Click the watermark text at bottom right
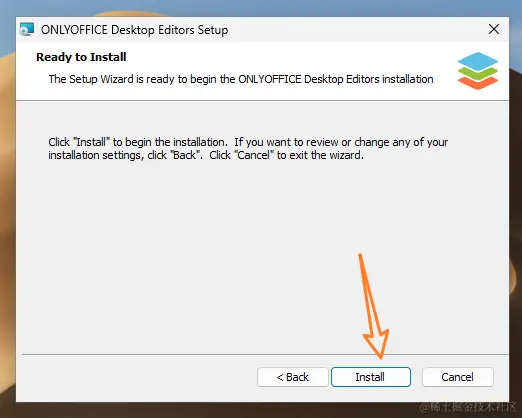 468,407
